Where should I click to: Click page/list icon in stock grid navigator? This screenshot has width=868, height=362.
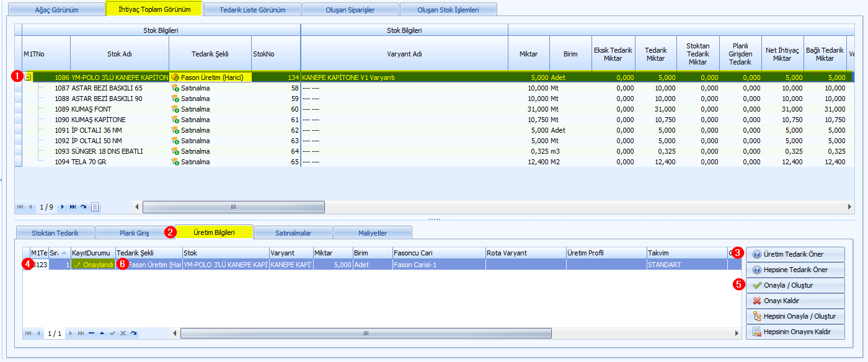point(95,206)
